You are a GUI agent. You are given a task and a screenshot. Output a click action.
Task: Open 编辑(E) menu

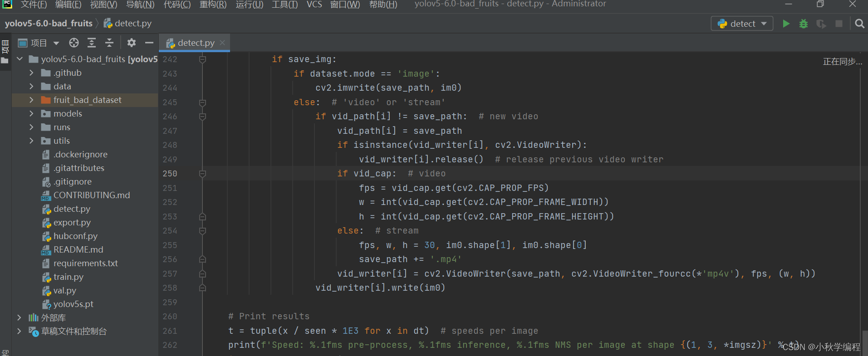click(x=69, y=5)
